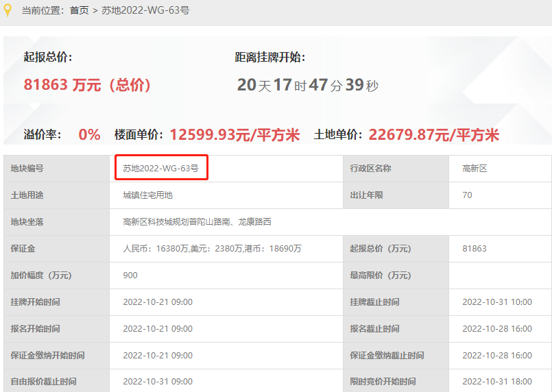
Task: Click the 出让年限 value of 70
Action: pos(468,195)
